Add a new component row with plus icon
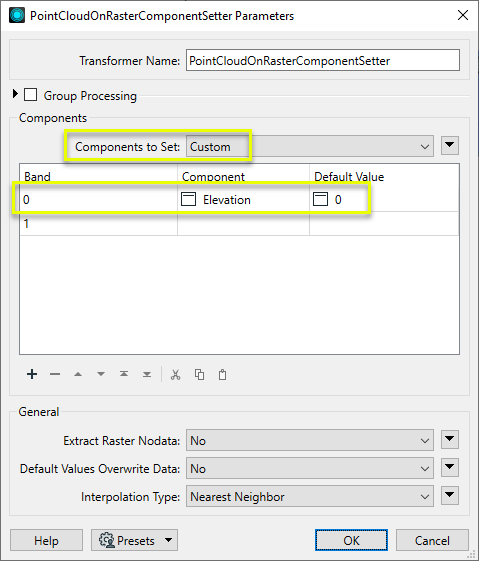 tap(32, 374)
